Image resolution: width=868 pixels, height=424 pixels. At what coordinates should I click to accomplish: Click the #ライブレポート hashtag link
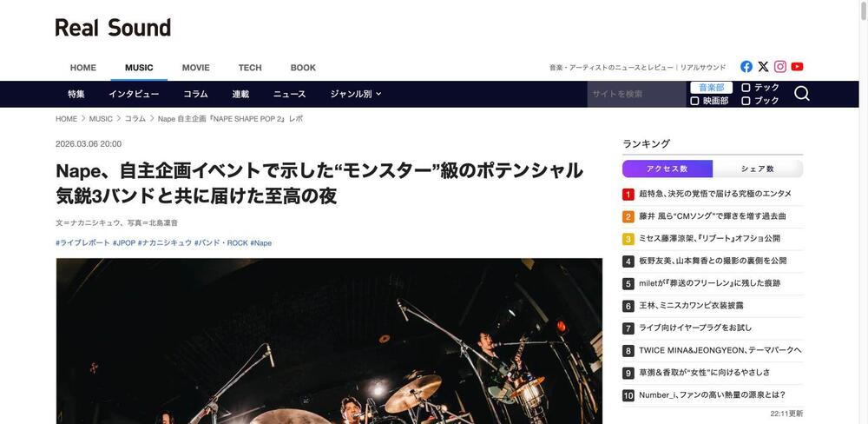pyautogui.click(x=83, y=242)
